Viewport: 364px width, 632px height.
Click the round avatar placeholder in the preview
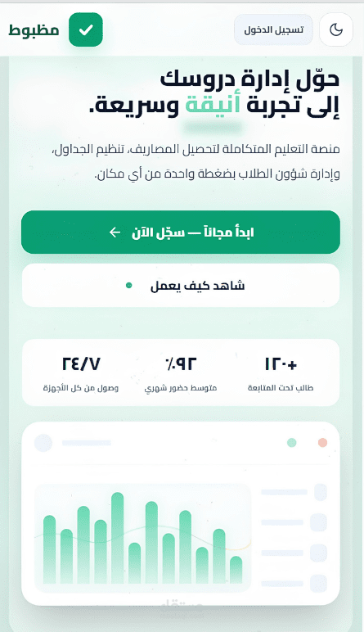[43, 443]
